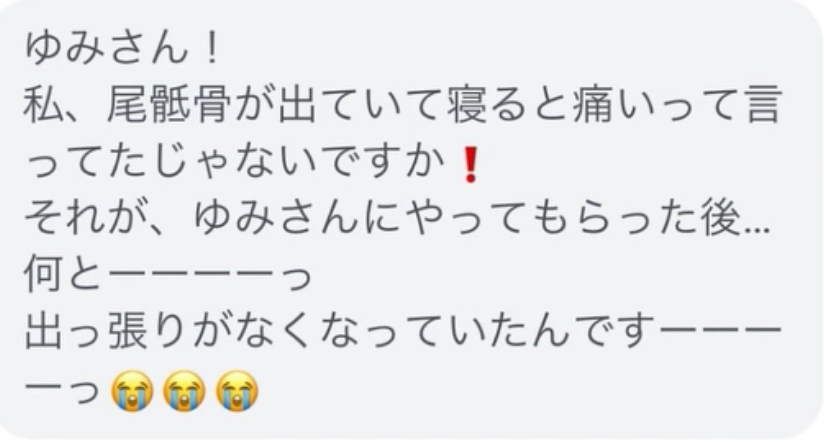Click the character '私' starting the second line

coord(43,106)
